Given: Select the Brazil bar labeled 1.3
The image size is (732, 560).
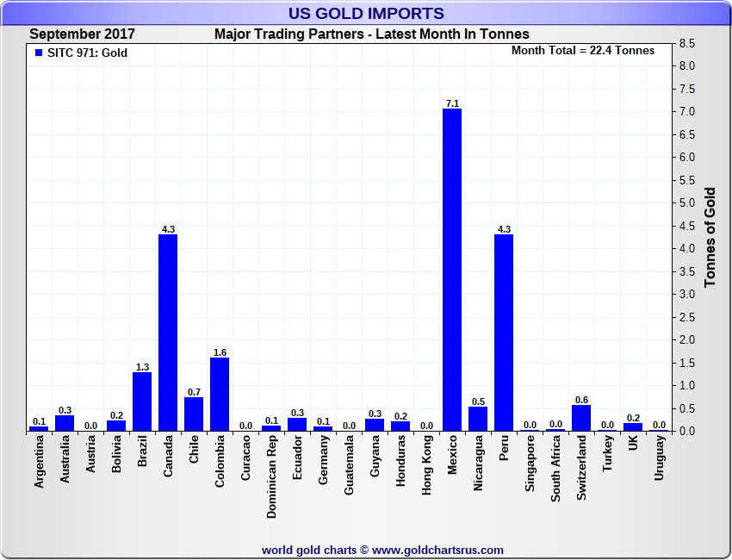Looking at the screenshot, I should pyautogui.click(x=142, y=401).
